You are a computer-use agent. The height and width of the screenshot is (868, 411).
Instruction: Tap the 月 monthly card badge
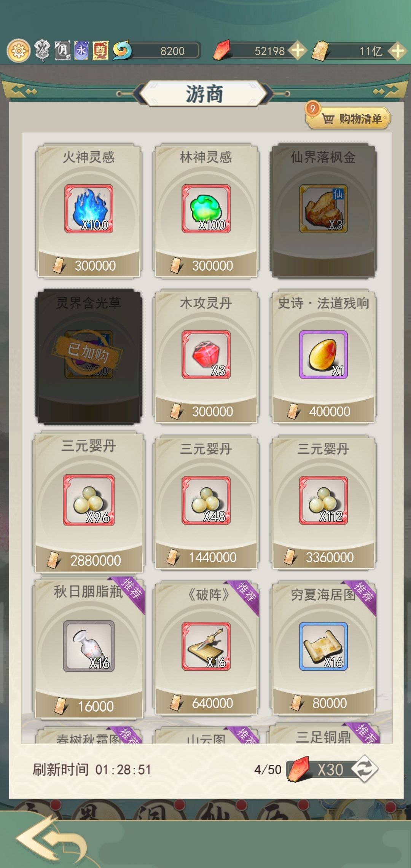62,51
